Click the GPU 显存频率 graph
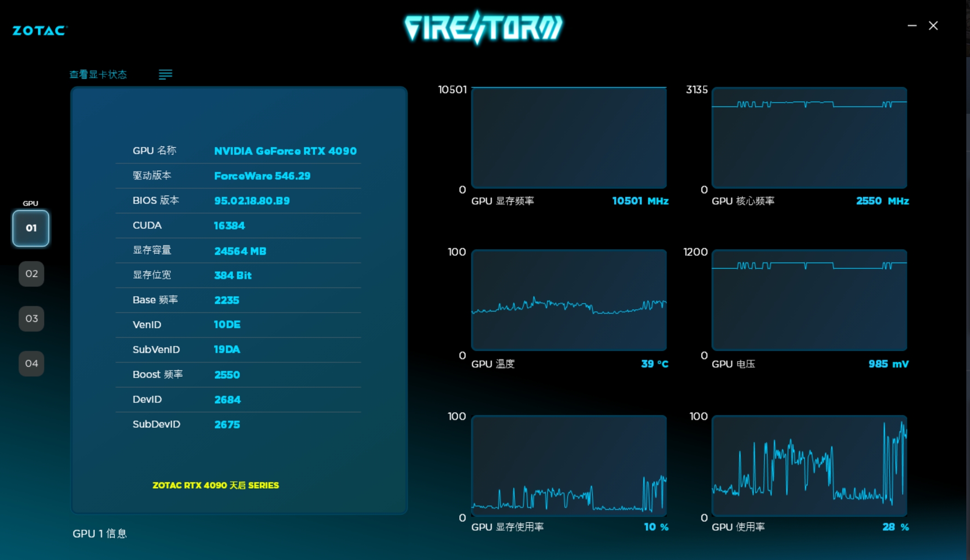 point(569,138)
